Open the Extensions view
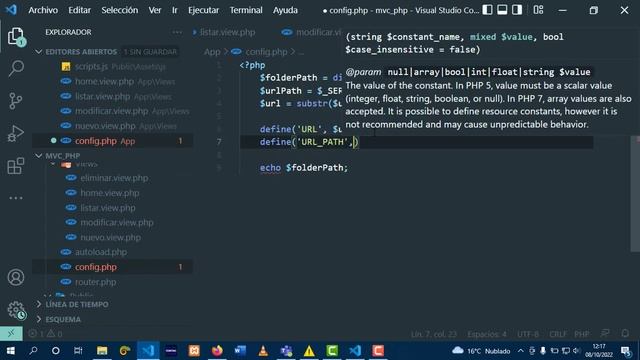 click(16, 166)
